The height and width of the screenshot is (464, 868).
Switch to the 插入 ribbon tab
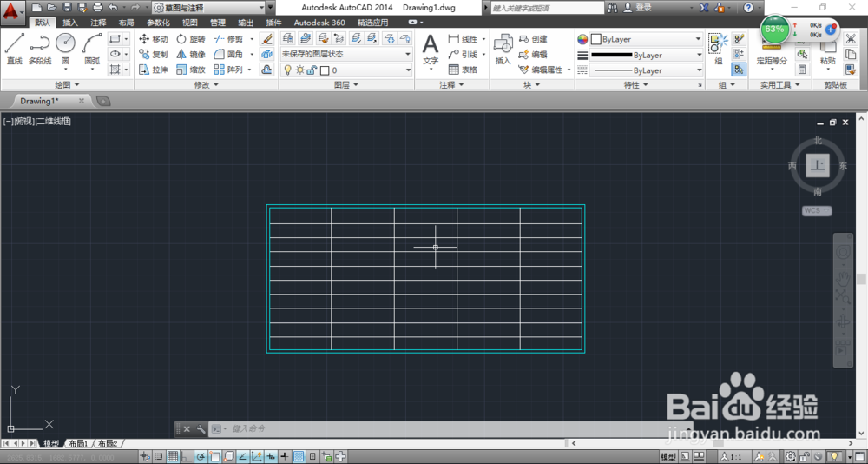70,23
